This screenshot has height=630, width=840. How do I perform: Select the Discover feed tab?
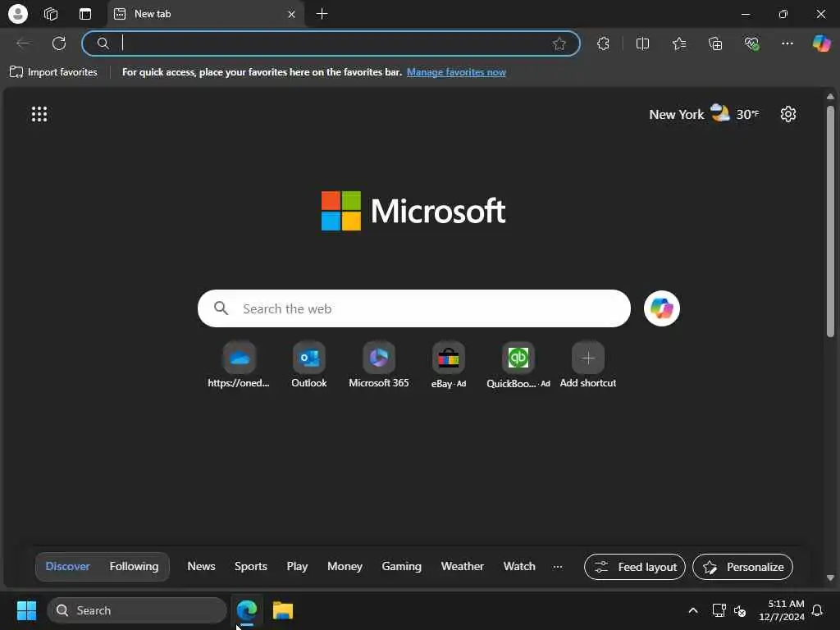click(67, 566)
